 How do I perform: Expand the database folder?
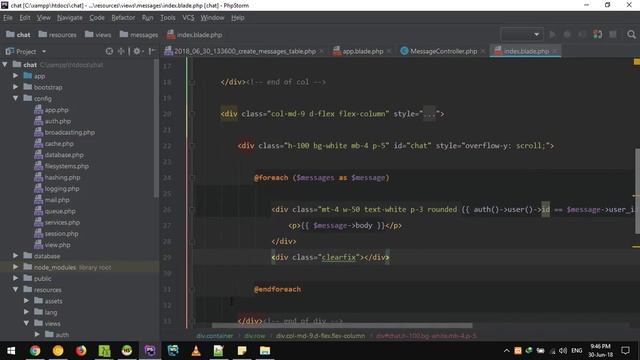16,256
